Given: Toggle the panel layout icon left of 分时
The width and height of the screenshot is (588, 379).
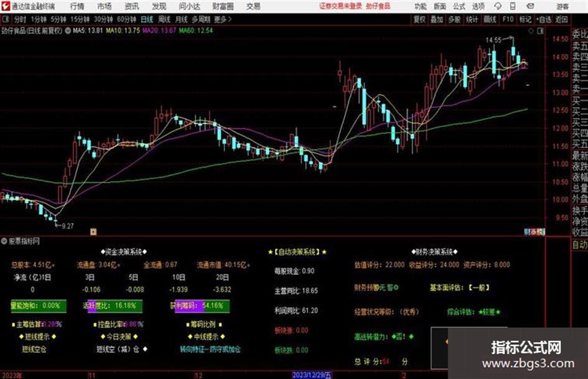Looking at the screenshot, I should point(5,19).
